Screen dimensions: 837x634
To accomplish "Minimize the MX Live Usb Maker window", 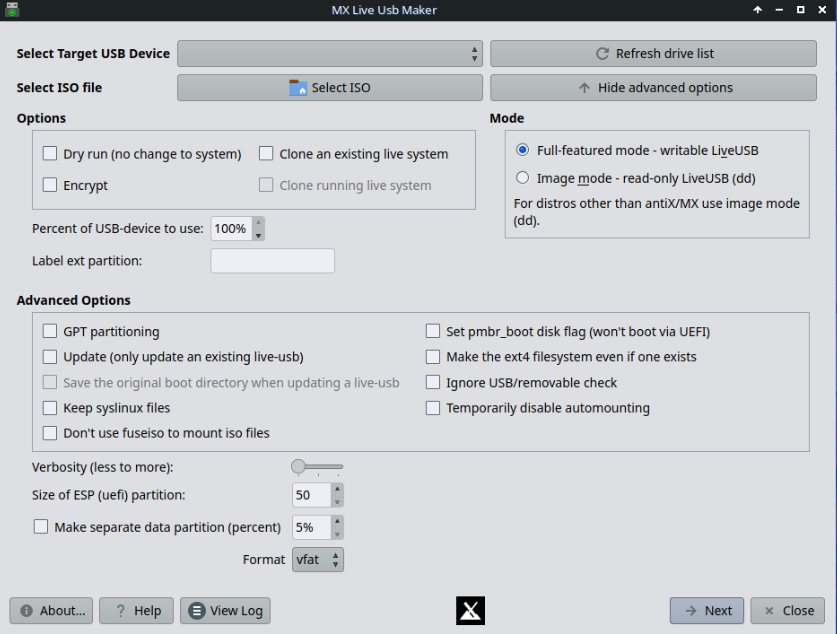I will 779,10.
